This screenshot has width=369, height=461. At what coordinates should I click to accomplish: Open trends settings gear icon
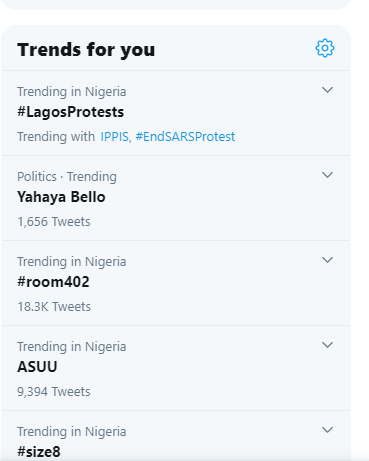pyautogui.click(x=325, y=48)
